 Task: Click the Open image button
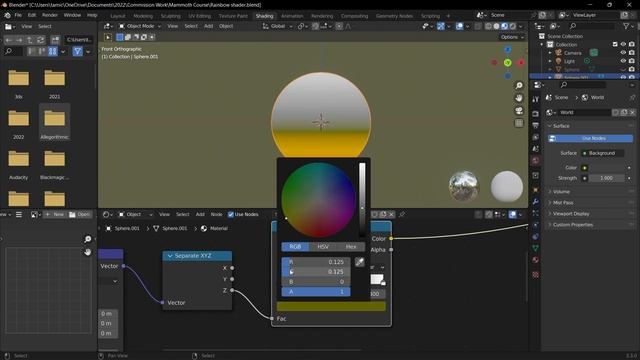pos(80,214)
